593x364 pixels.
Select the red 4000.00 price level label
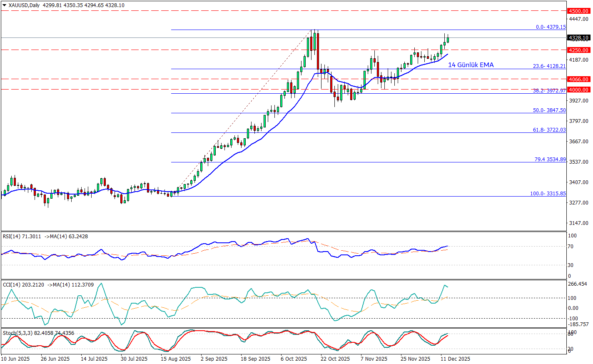tap(578, 90)
